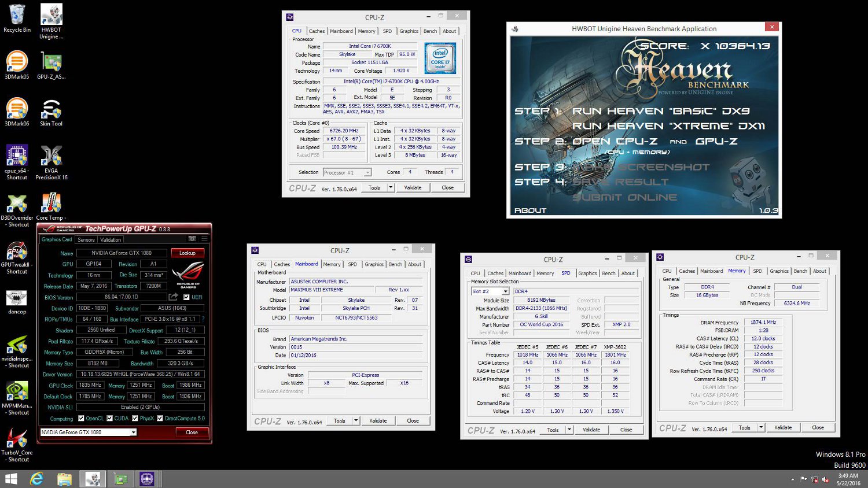Open the Core Temp desktop icon

[x=51, y=207]
